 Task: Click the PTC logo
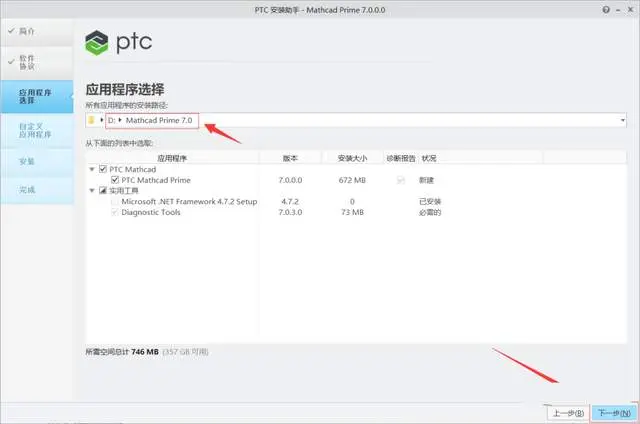point(118,42)
